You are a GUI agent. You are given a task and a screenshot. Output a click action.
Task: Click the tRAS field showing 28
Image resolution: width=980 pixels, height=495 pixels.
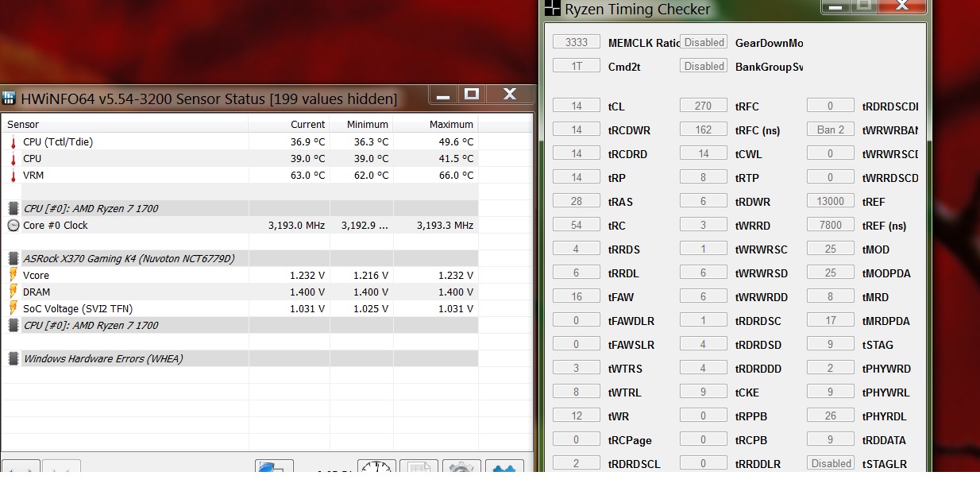pyautogui.click(x=577, y=201)
